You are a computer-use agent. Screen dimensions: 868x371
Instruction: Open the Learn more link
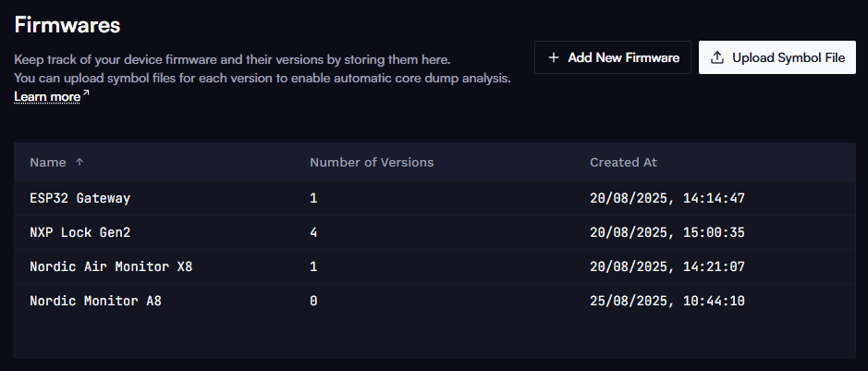click(47, 97)
